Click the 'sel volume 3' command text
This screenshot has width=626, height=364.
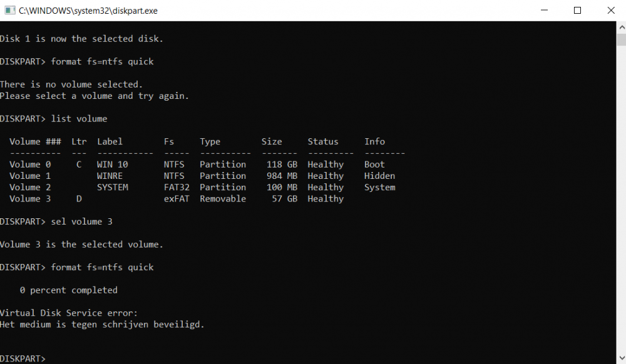81,221
